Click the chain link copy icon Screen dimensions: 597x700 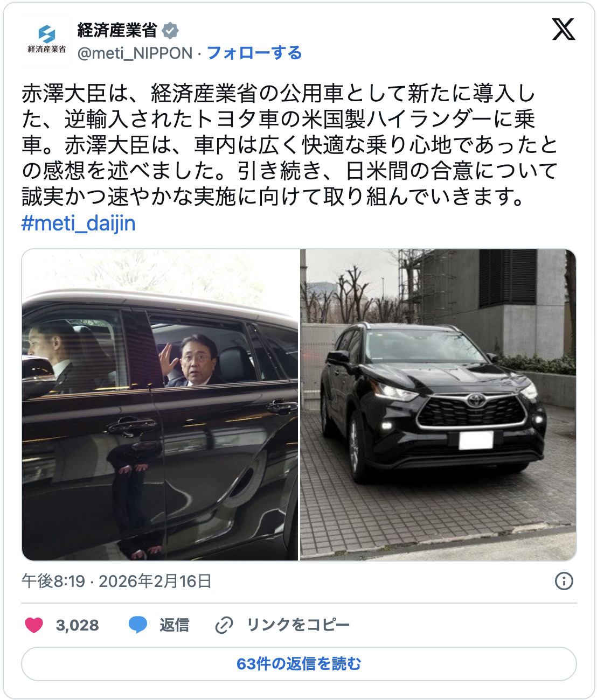tap(224, 625)
